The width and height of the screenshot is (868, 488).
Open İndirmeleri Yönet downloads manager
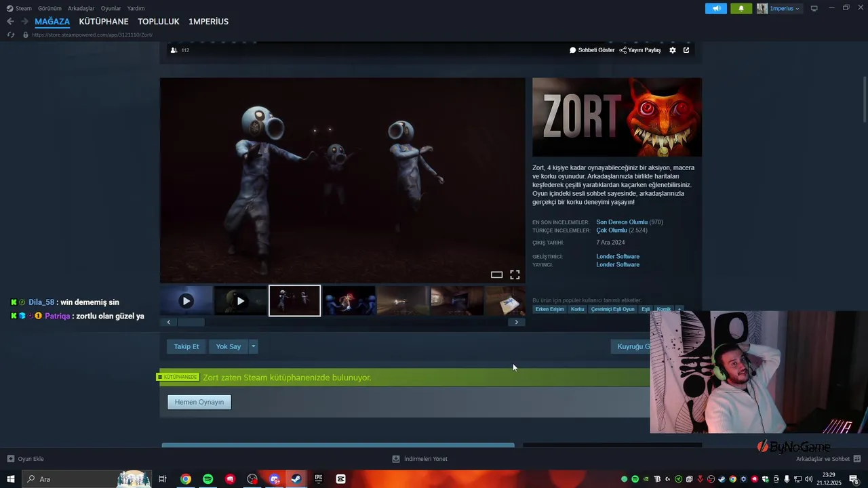coord(420,459)
